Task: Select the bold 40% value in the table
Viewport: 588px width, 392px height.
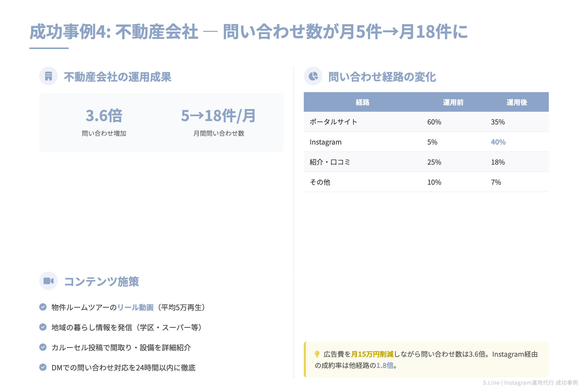Action: (x=499, y=142)
